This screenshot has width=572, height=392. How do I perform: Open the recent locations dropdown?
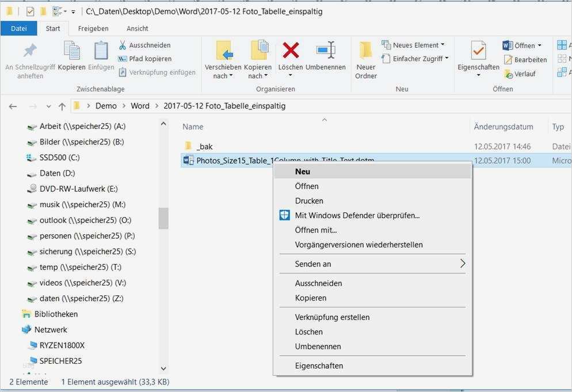tap(48, 106)
